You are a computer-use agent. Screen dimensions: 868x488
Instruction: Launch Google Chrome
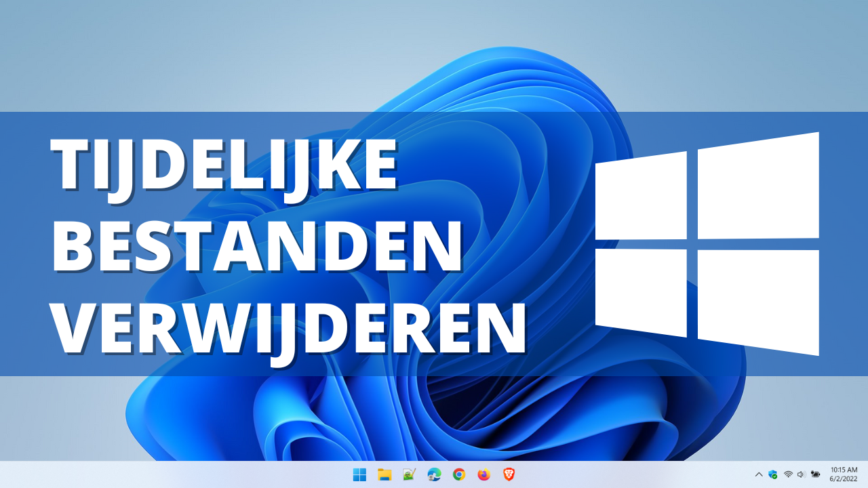pos(458,476)
